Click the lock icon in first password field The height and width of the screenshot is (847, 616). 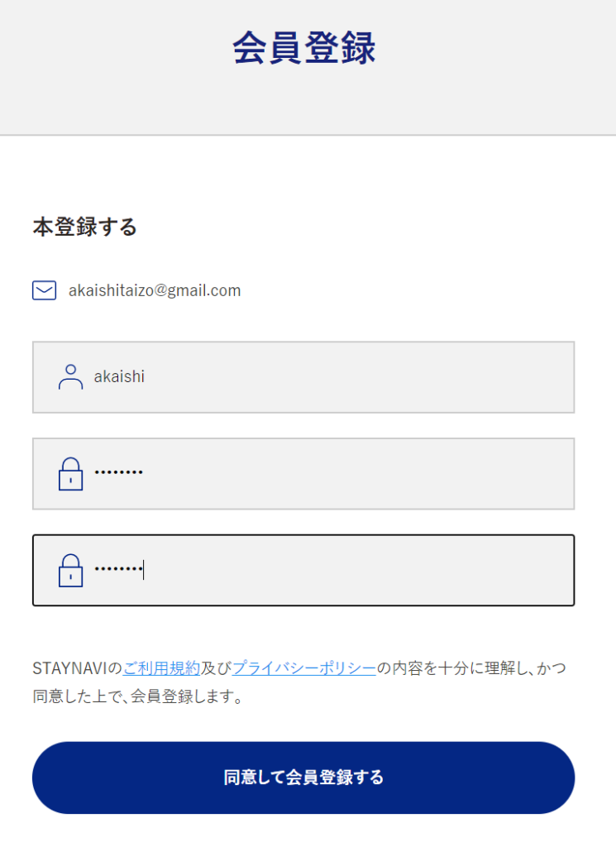pyautogui.click(x=70, y=474)
